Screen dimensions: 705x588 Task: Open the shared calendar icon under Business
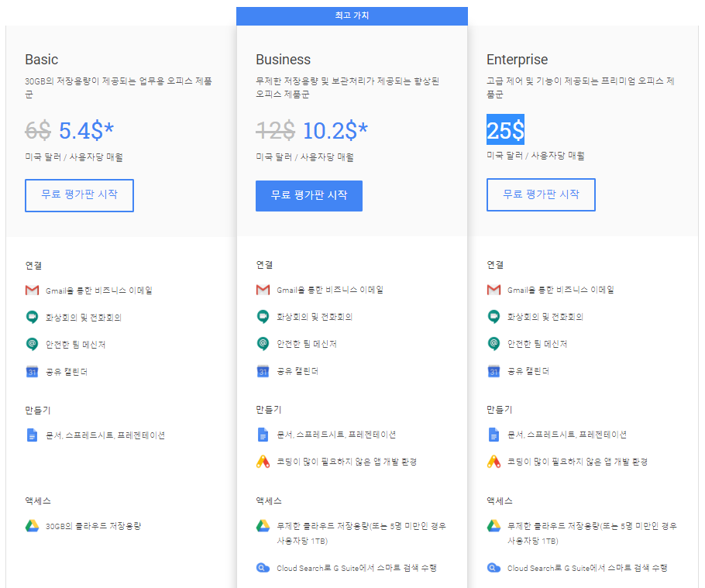pyautogui.click(x=263, y=371)
